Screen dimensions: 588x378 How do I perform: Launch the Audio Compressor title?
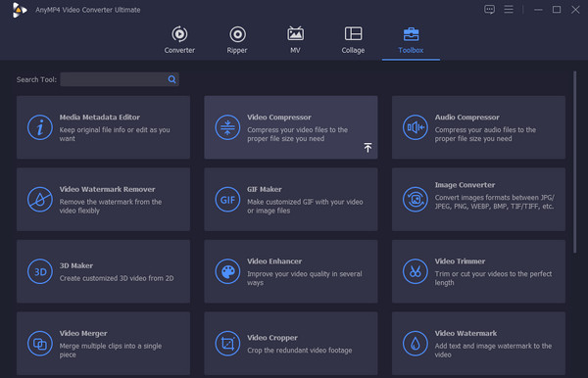coord(466,118)
